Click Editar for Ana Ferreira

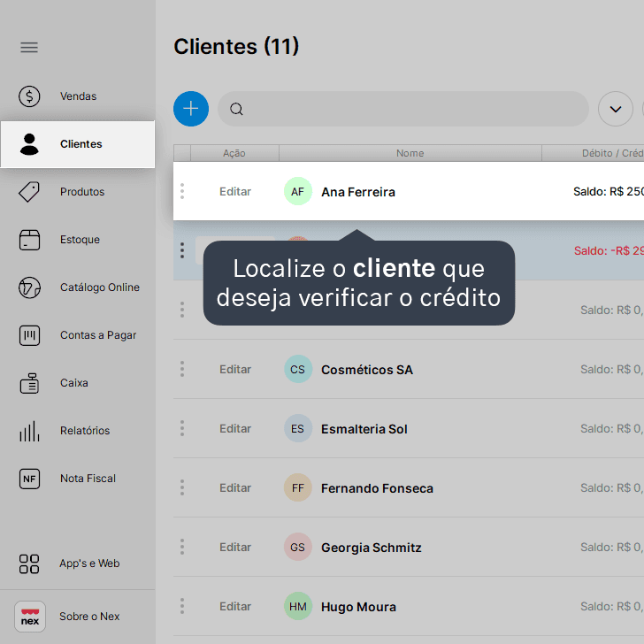coord(235,192)
